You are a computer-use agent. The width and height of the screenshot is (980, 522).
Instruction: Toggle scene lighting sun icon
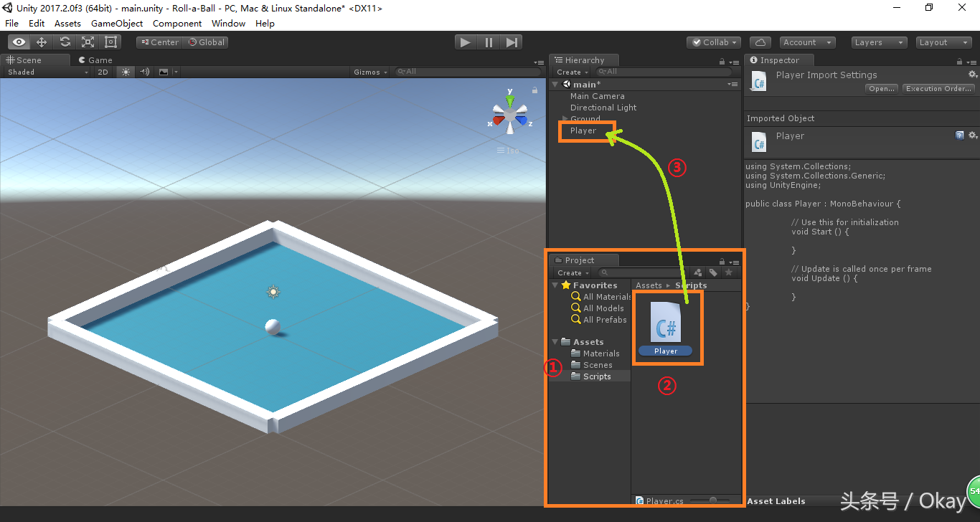(126, 72)
